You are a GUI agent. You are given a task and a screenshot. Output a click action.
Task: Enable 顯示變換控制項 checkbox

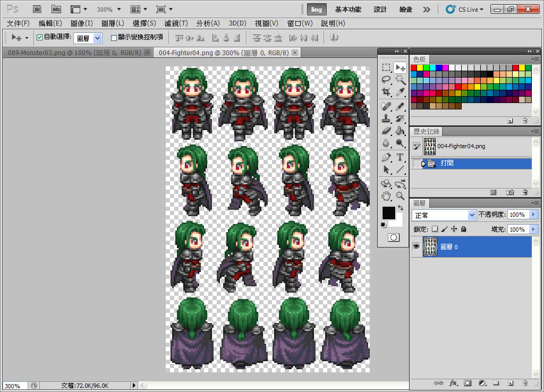[x=114, y=38]
